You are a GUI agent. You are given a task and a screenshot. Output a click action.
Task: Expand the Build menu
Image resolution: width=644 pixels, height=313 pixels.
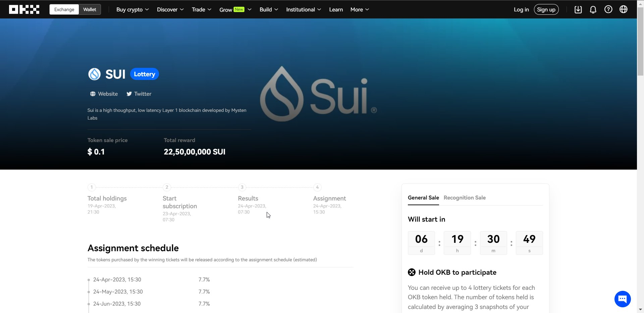point(269,9)
